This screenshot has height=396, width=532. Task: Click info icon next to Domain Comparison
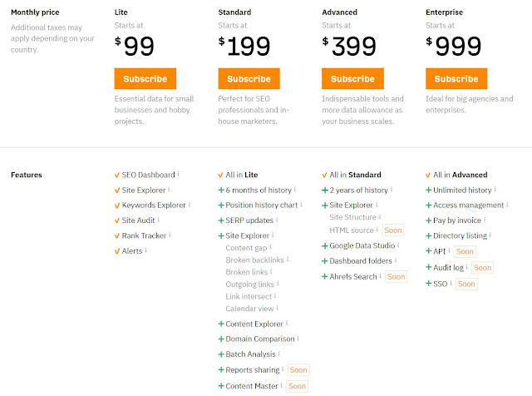coord(298,338)
